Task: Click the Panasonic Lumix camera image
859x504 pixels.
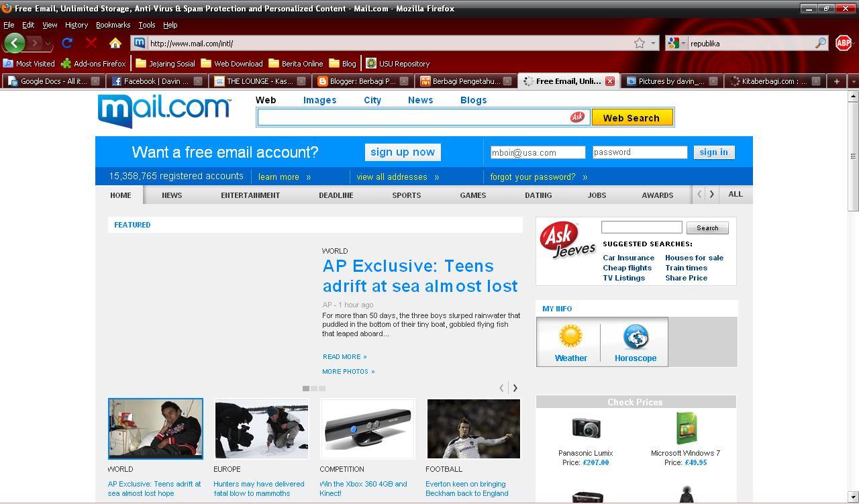Action: pyautogui.click(x=586, y=428)
